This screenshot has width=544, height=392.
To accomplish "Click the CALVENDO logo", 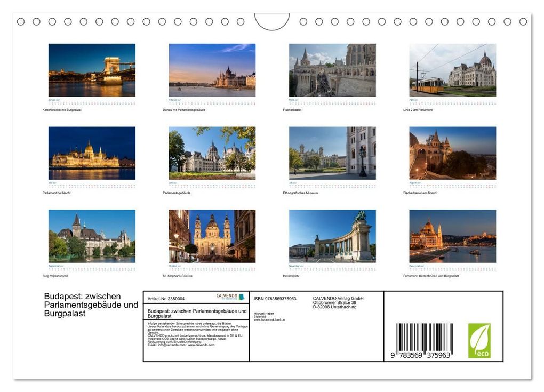I will [x=230, y=297].
